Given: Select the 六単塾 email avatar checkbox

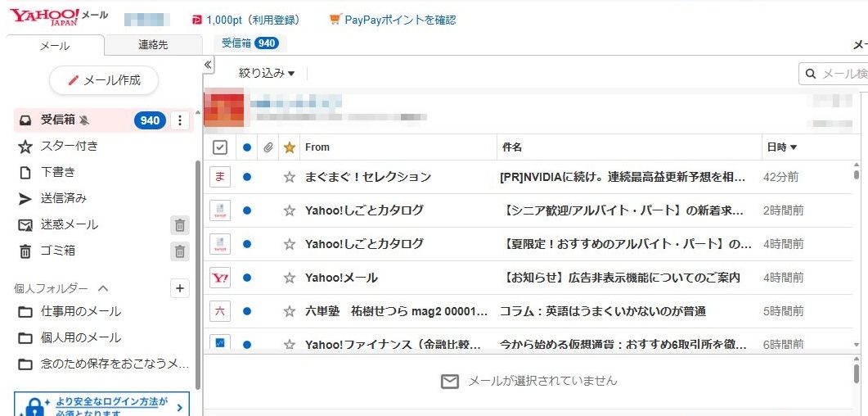Looking at the screenshot, I should [x=219, y=311].
